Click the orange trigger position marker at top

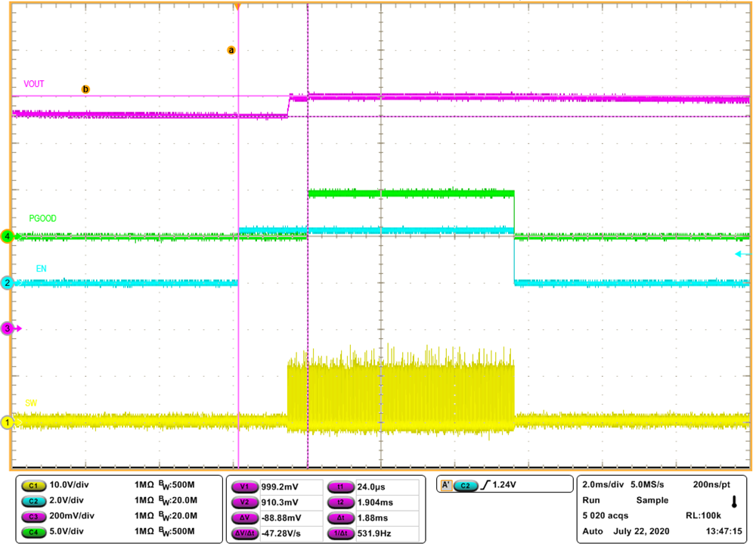tap(238, 8)
